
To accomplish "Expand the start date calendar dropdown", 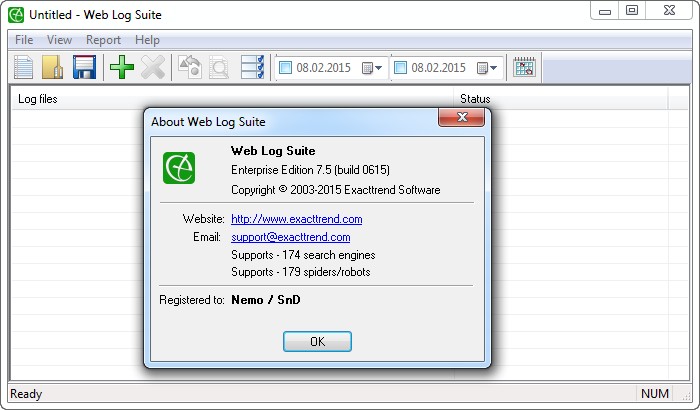I will 372,68.
